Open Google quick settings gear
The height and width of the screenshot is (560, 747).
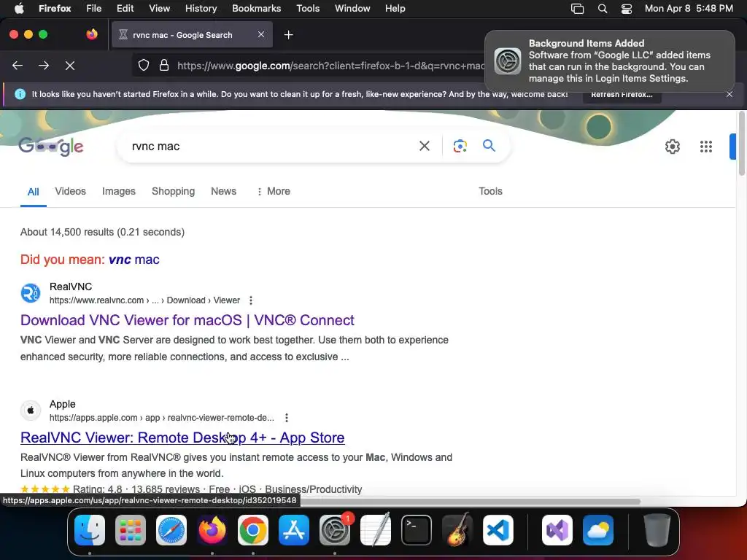coord(672,147)
